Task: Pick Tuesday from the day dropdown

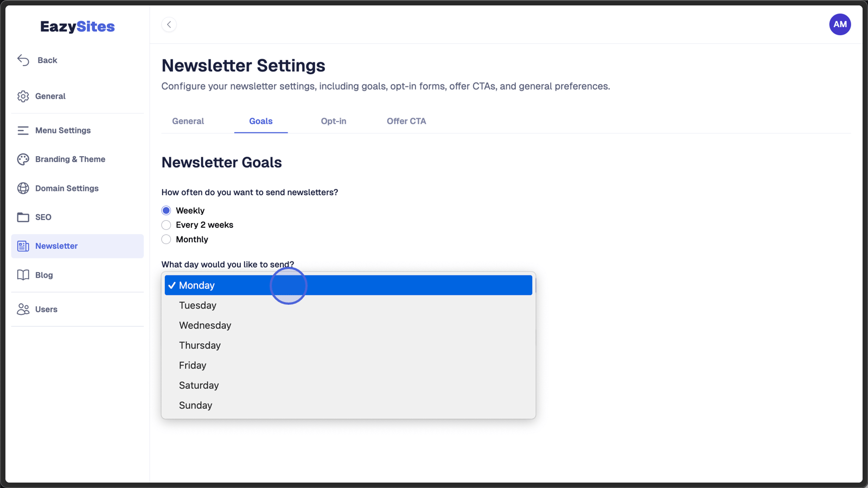Action: (348, 305)
